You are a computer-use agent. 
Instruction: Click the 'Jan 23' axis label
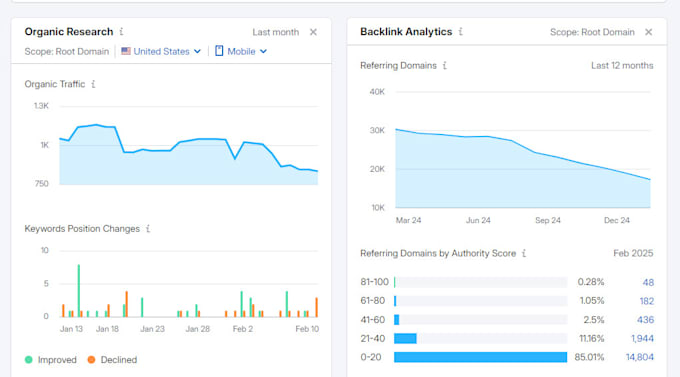152,329
